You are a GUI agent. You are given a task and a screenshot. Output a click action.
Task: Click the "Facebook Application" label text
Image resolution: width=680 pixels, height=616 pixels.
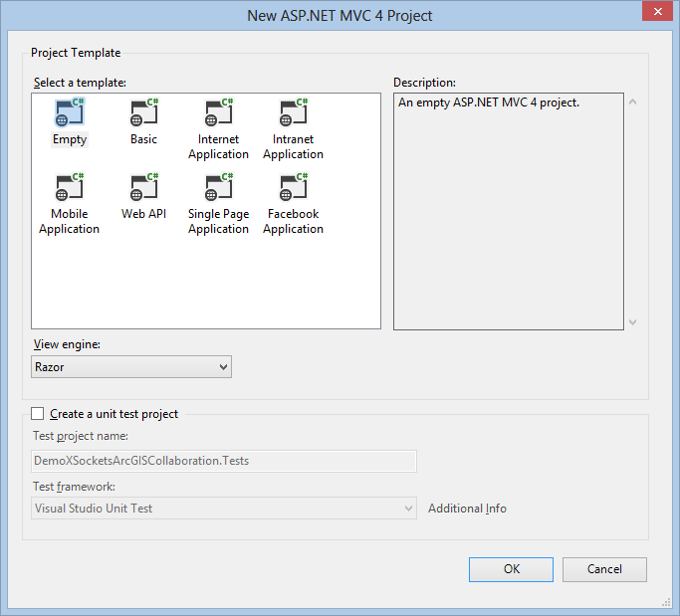pos(293,221)
